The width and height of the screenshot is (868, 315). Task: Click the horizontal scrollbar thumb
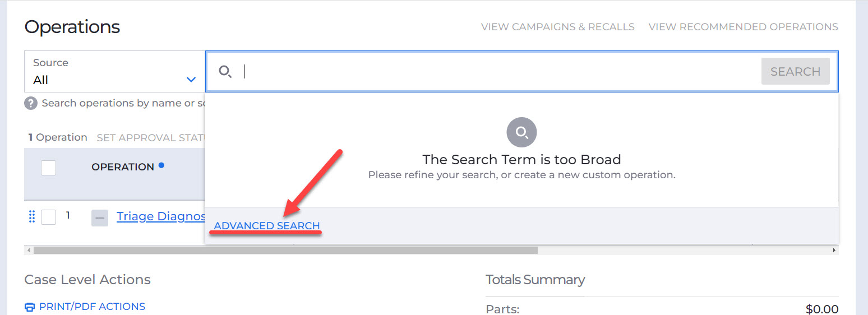[285, 250]
